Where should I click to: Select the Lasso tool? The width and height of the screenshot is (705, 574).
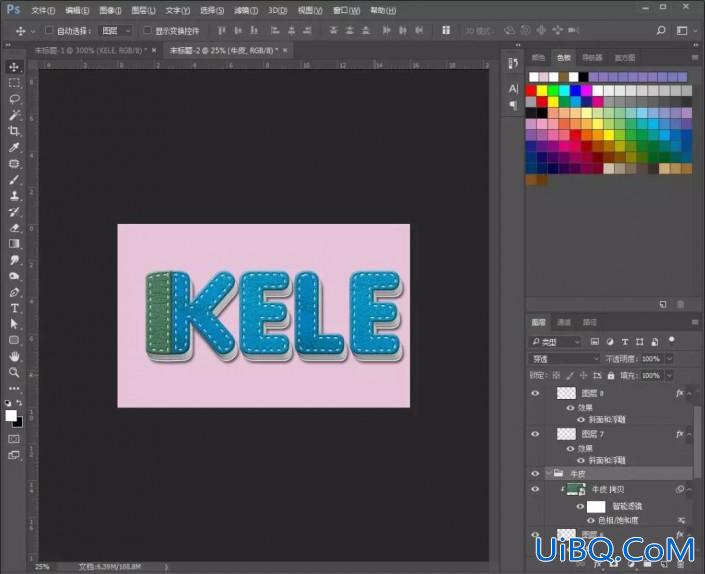point(14,99)
